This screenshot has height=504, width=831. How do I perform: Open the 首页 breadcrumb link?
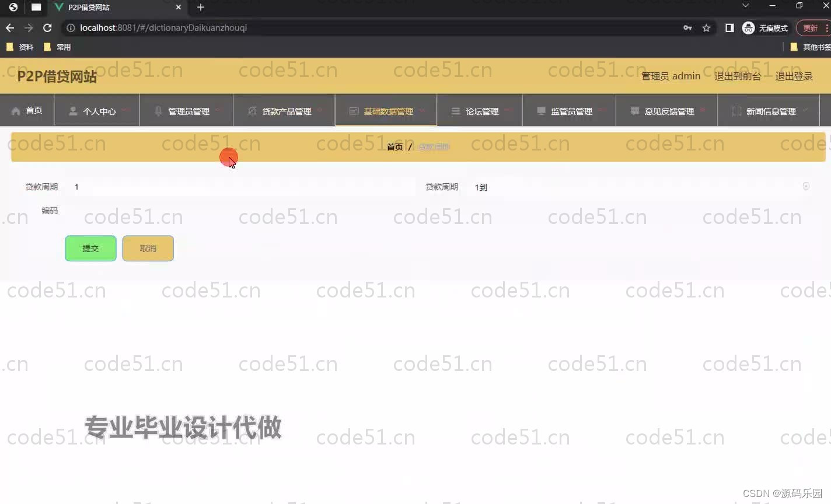point(394,146)
